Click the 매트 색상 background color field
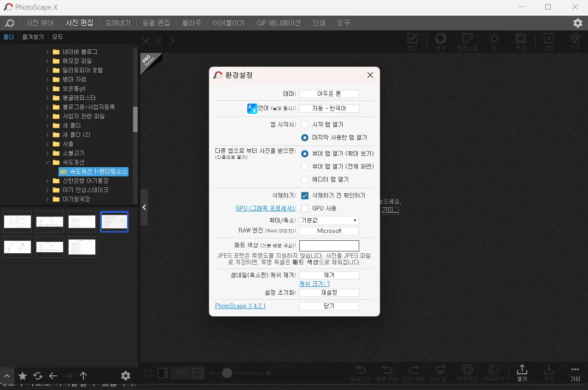Viewport: 588px width, 390px height. pos(329,245)
